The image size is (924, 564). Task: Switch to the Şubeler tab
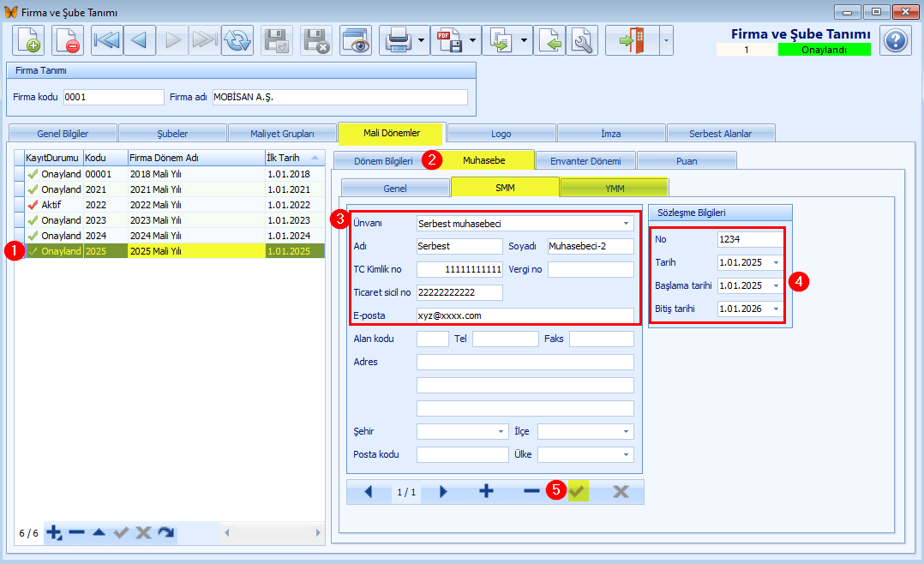coord(172,134)
